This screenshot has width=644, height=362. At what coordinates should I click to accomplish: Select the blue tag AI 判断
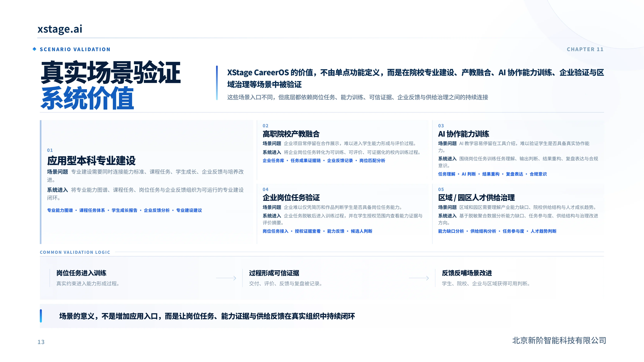click(469, 174)
